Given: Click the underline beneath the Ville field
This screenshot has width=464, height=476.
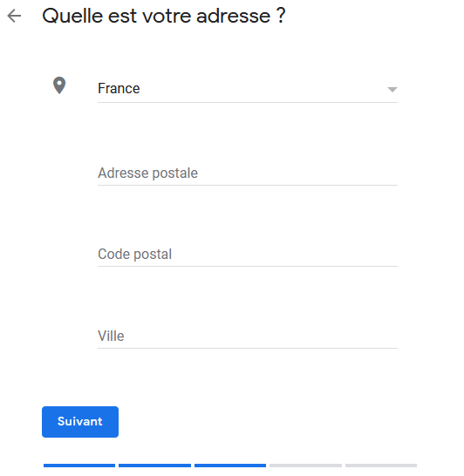Looking at the screenshot, I should coord(247,348).
